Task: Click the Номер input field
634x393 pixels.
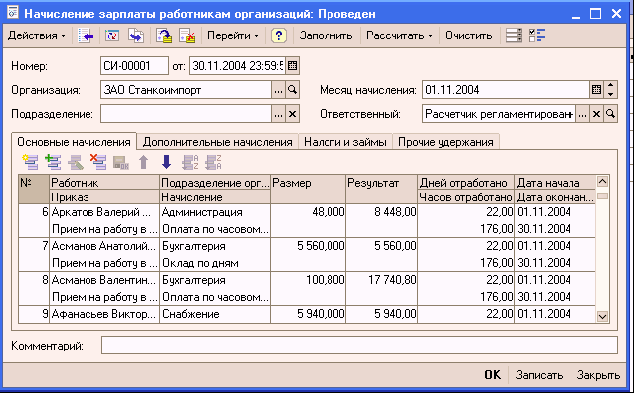Action: [134, 66]
